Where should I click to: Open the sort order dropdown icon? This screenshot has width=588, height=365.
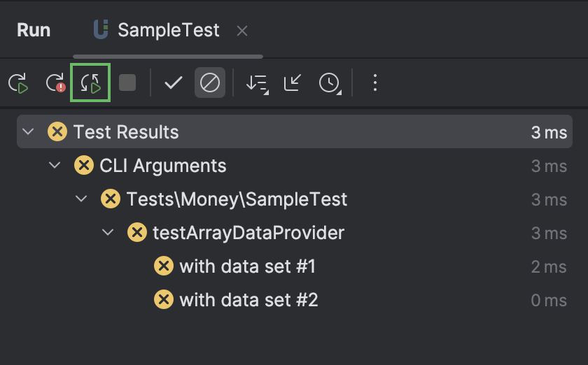(258, 83)
